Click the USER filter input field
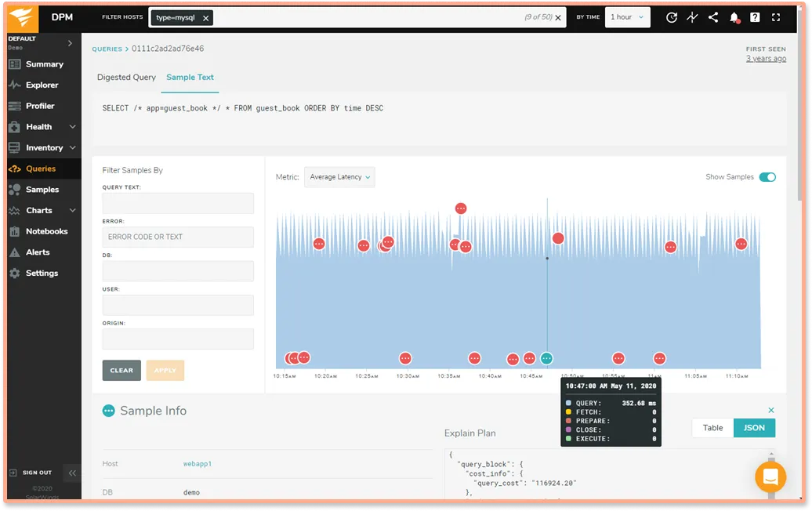812x511 pixels. coord(178,305)
